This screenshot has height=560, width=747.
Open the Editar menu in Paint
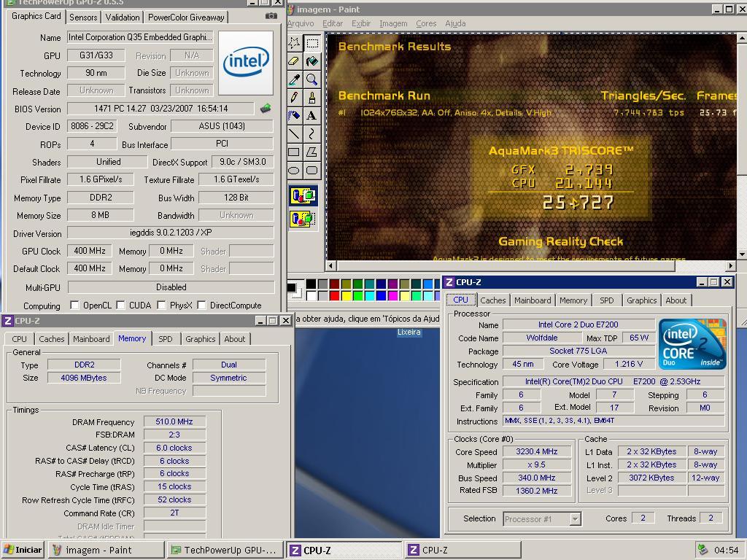[x=333, y=23]
